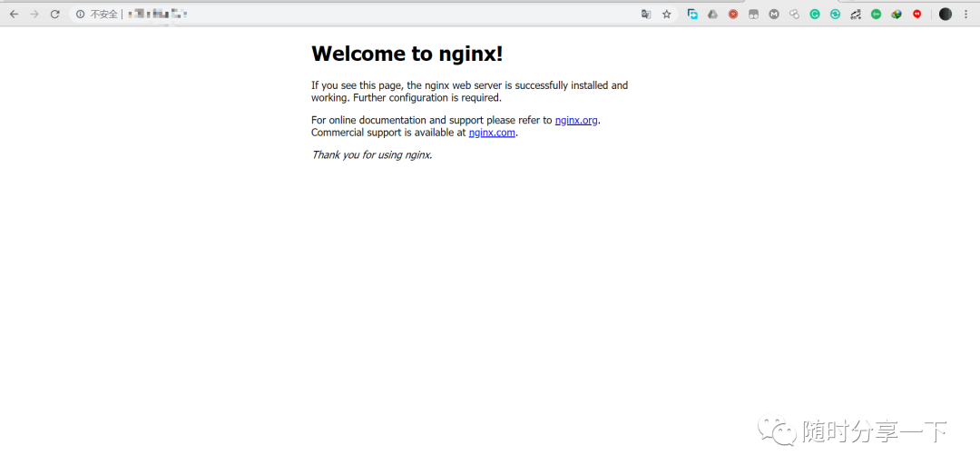
Task: Open the Chrome profile avatar
Action: pyautogui.click(x=946, y=14)
